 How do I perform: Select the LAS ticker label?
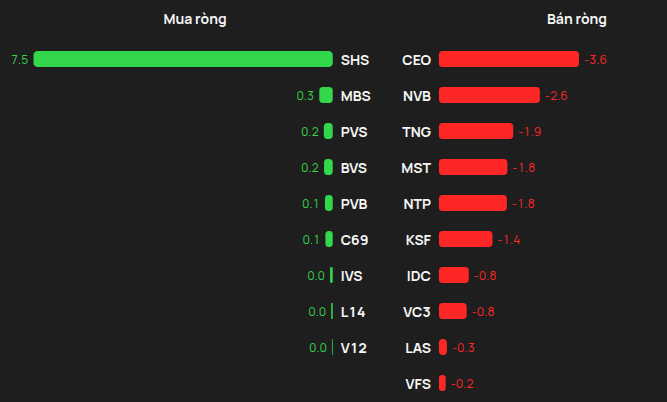(418, 348)
